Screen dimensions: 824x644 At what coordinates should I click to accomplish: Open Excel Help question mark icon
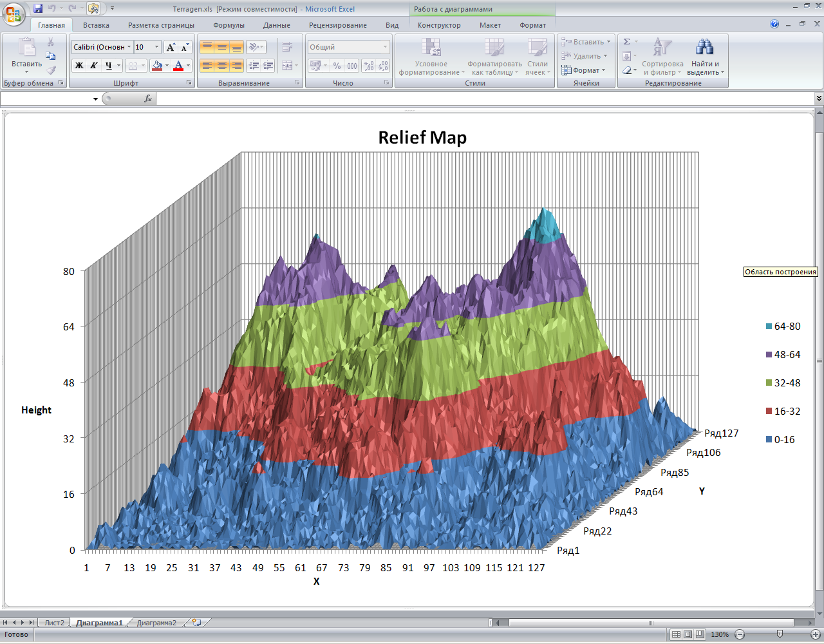774,24
